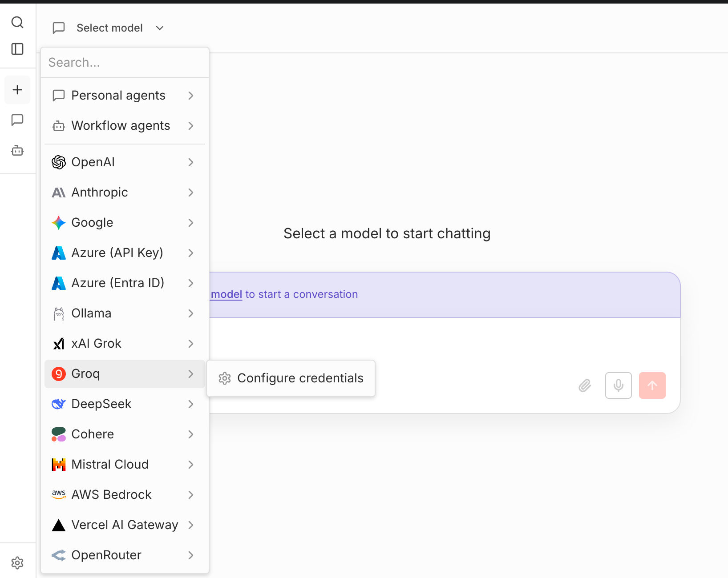This screenshot has width=728, height=578.
Task: Expand Anthropic submenu chevron
Action: (x=191, y=193)
